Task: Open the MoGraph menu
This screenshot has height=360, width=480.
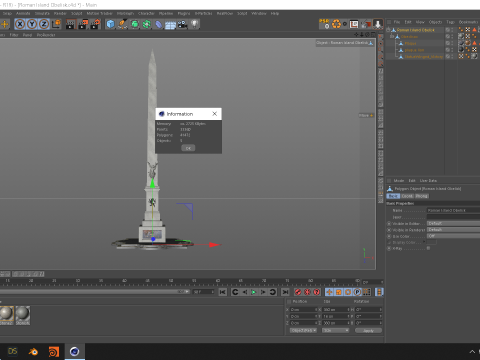Action: 125,13
